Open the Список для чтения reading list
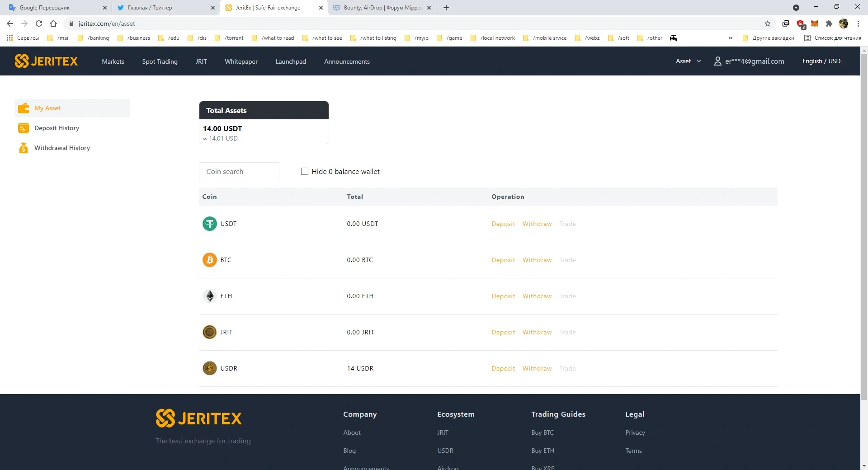The image size is (868, 470). click(x=833, y=38)
